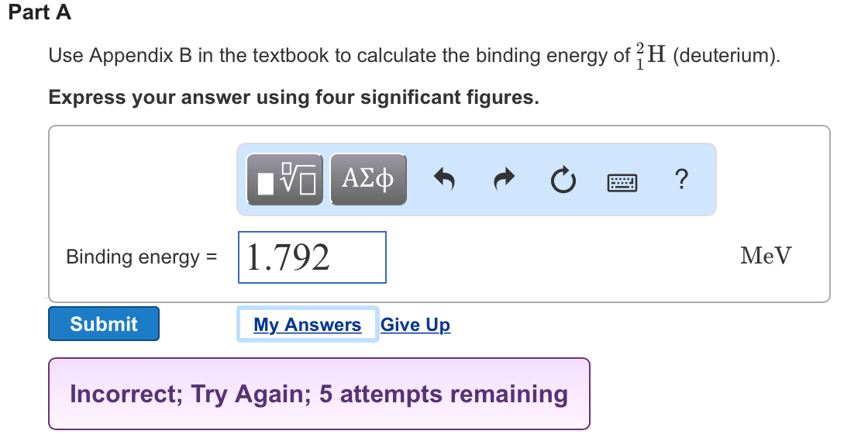
Task: Click inside the Binding energy input field
Action: pos(312,257)
